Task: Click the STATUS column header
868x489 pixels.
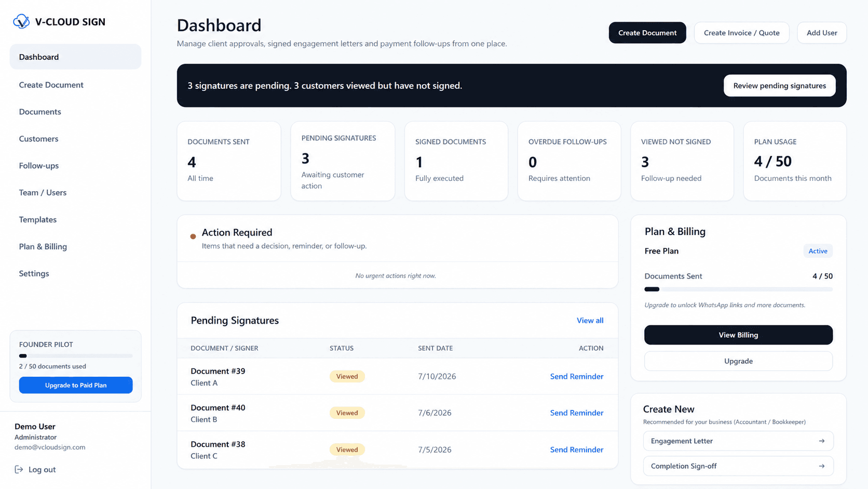Action: point(342,348)
